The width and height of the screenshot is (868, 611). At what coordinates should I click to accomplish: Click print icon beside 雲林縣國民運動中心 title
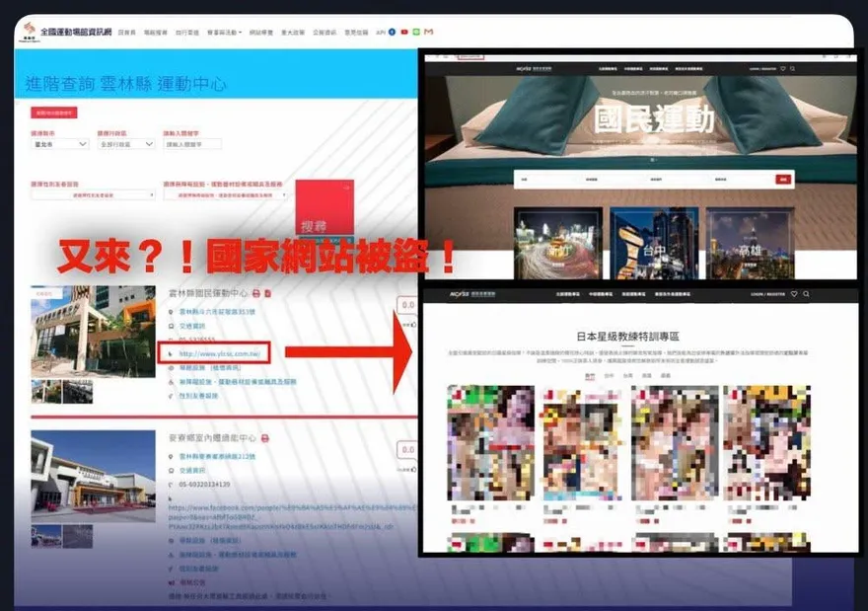(x=256, y=293)
